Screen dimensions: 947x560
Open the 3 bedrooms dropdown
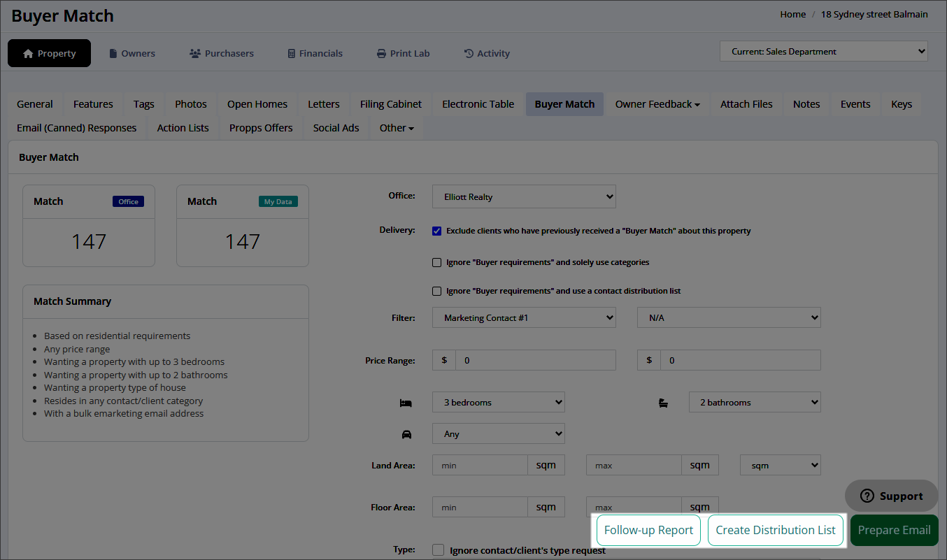pos(499,402)
